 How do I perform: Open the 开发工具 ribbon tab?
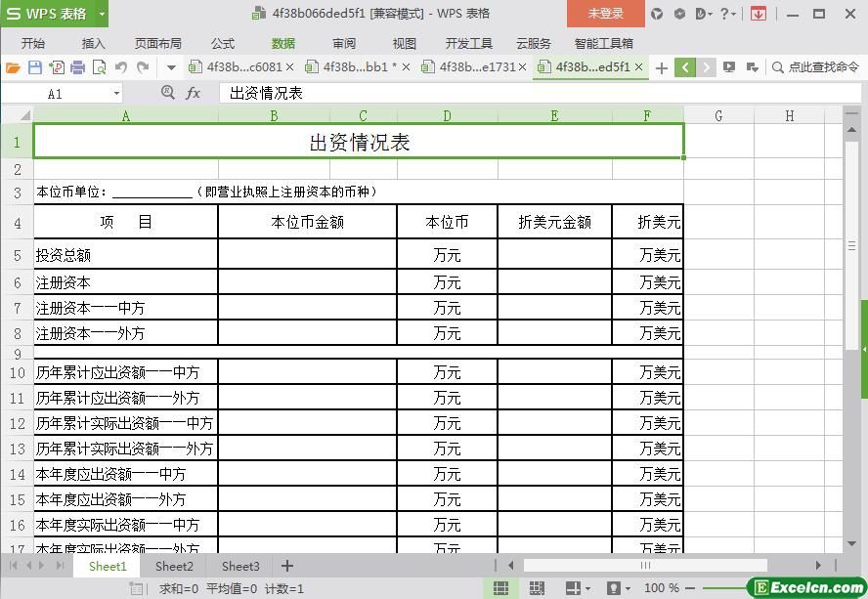469,43
